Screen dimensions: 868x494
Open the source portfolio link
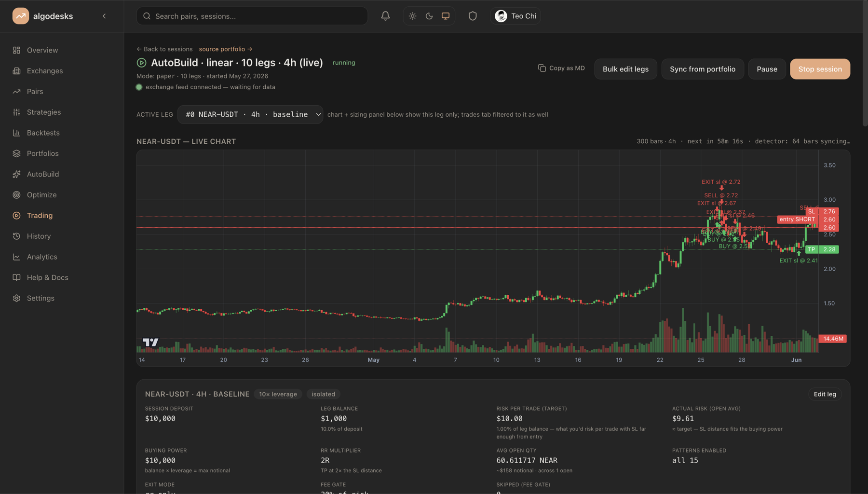click(226, 49)
